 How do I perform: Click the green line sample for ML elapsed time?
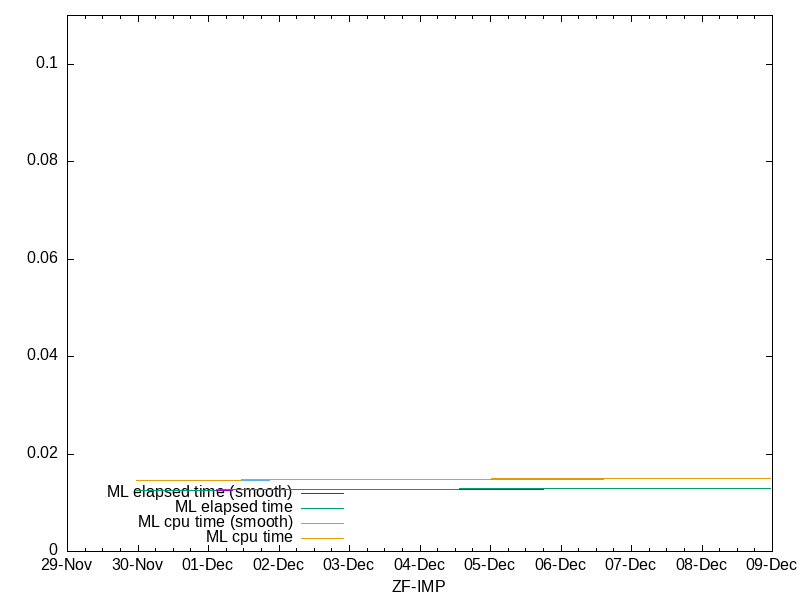pos(322,508)
